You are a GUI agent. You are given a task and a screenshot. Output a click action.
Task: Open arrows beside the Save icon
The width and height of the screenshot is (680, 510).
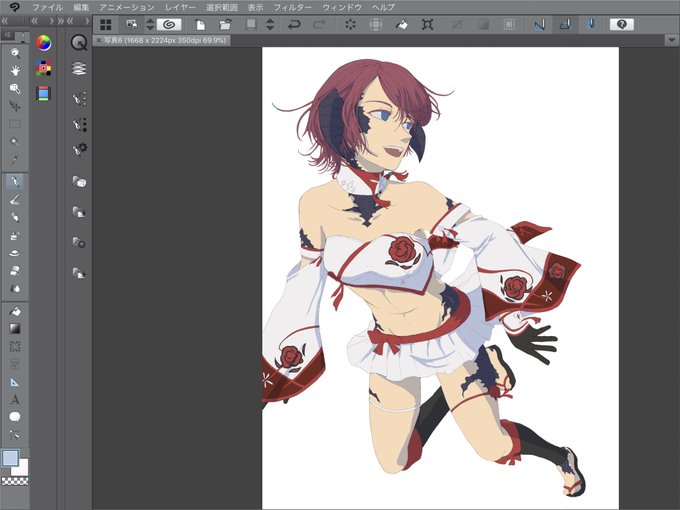[270, 25]
